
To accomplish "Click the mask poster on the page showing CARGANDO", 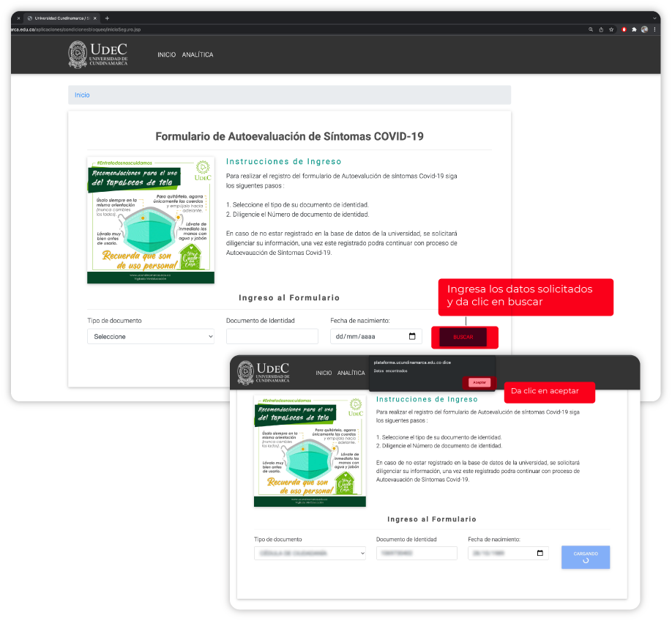I will coord(310,451).
